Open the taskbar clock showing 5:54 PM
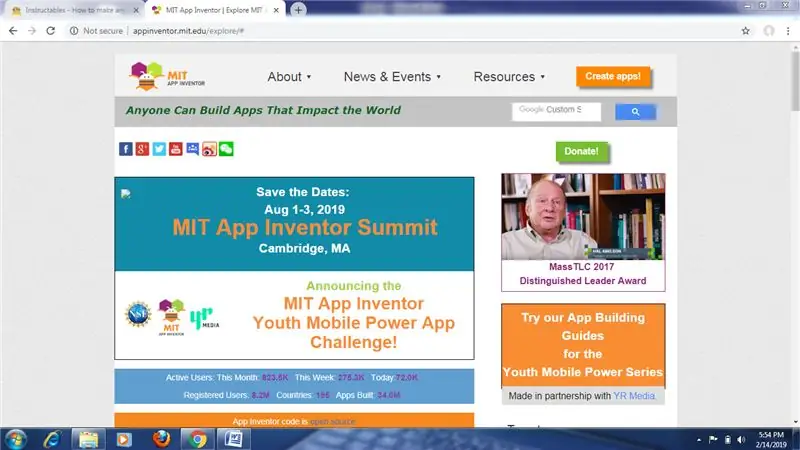The height and width of the screenshot is (450, 800). 771,440
